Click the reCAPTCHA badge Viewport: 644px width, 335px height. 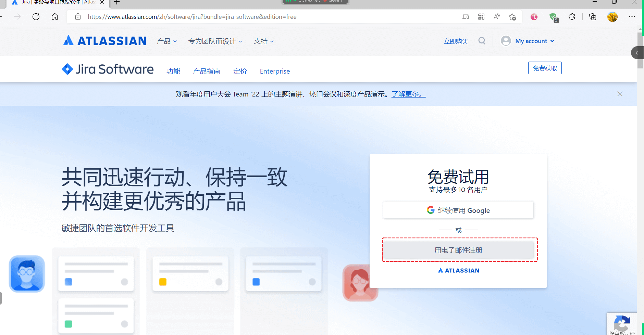click(x=622, y=324)
